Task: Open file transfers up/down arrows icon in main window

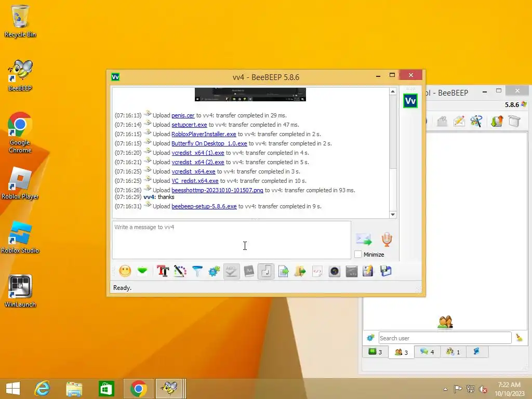Action: tap(497, 121)
